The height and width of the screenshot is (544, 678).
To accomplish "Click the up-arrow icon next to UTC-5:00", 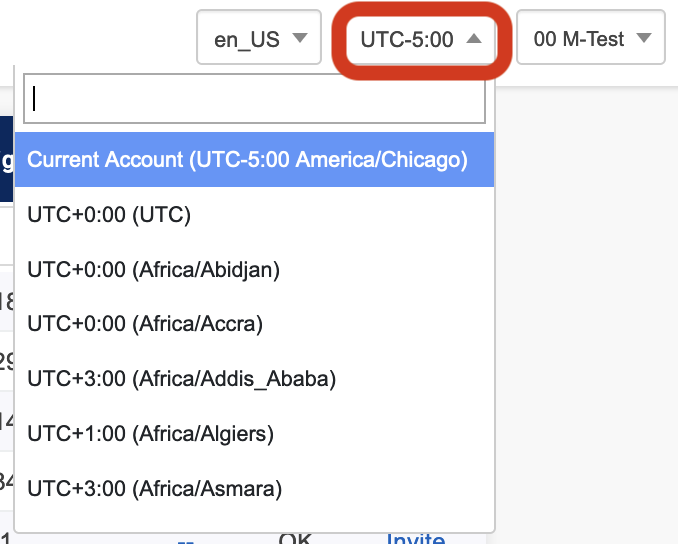I will click(475, 39).
